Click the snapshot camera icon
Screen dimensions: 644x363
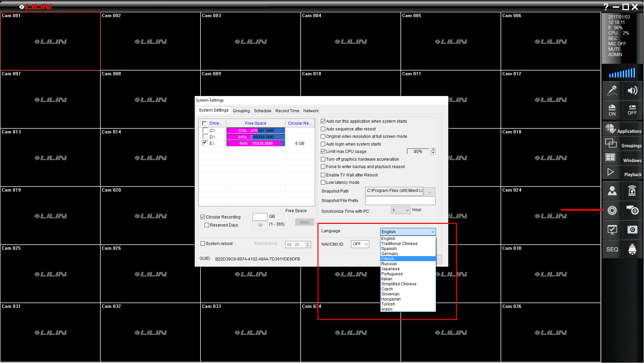[x=632, y=230]
